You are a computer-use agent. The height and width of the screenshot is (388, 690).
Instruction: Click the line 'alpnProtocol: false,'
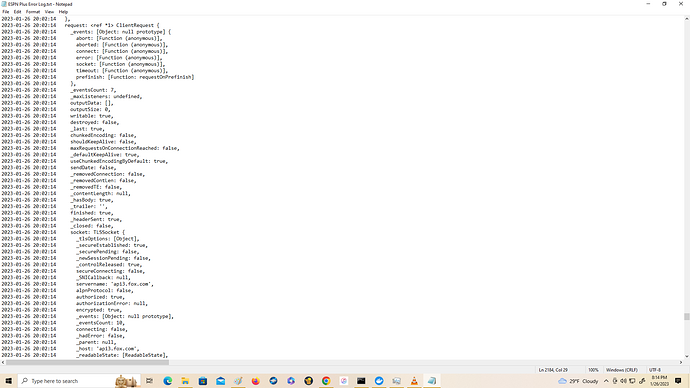104,290
